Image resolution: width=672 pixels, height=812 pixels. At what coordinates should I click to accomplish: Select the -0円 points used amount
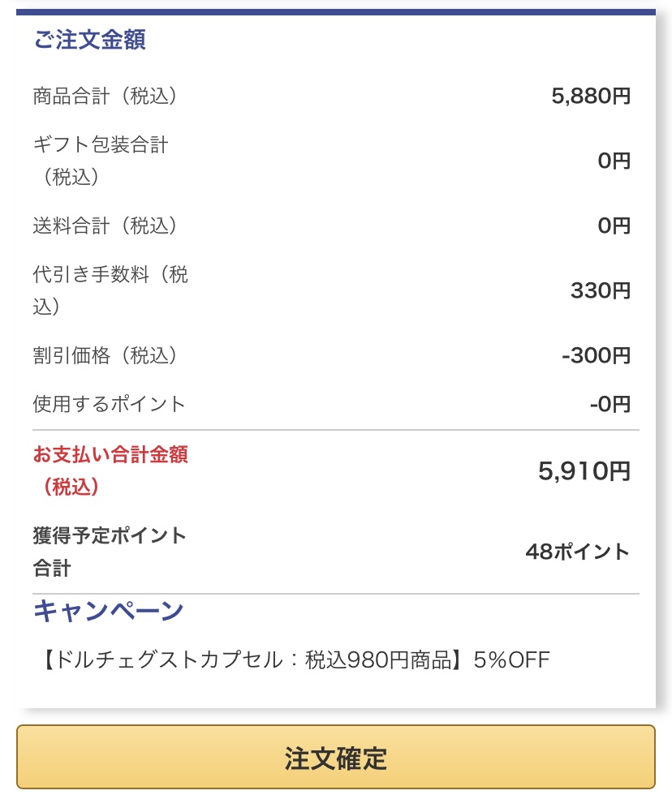coord(610,404)
